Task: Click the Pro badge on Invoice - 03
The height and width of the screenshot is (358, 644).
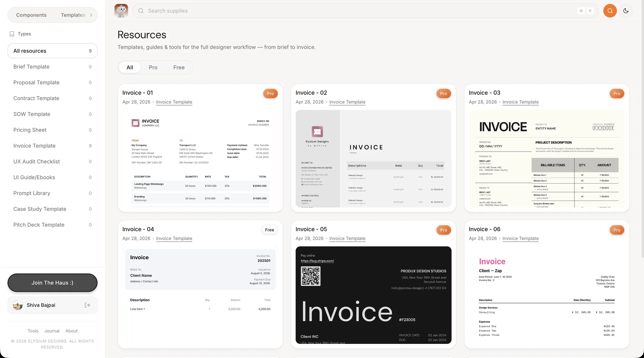Action: (617, 94)
